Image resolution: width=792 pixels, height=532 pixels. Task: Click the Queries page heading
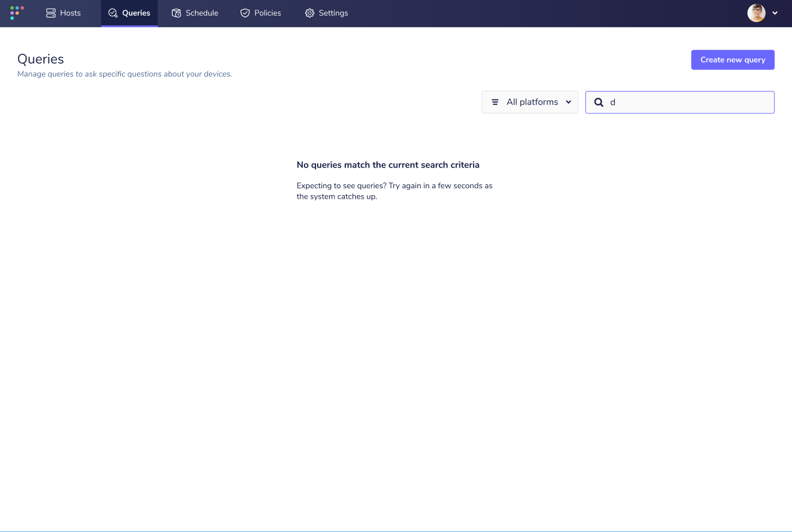coord(40,59)
